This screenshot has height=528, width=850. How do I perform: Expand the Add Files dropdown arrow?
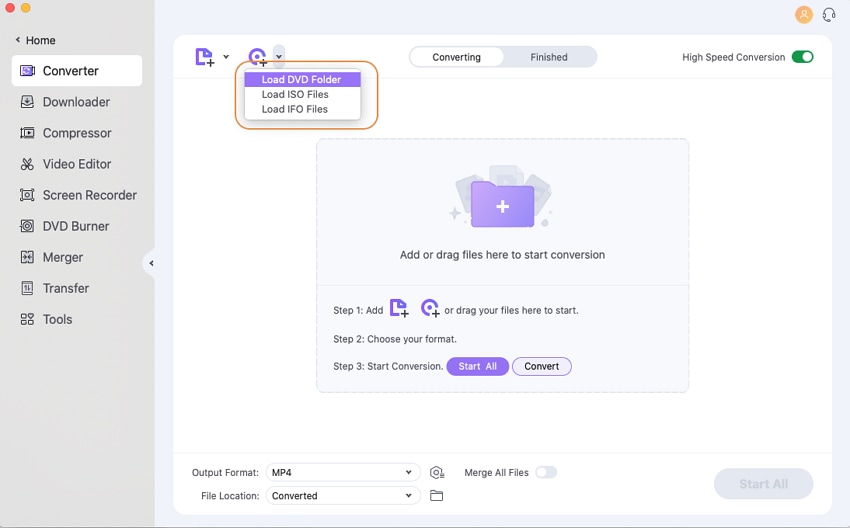pyautogui.click(x=226, y=57)
